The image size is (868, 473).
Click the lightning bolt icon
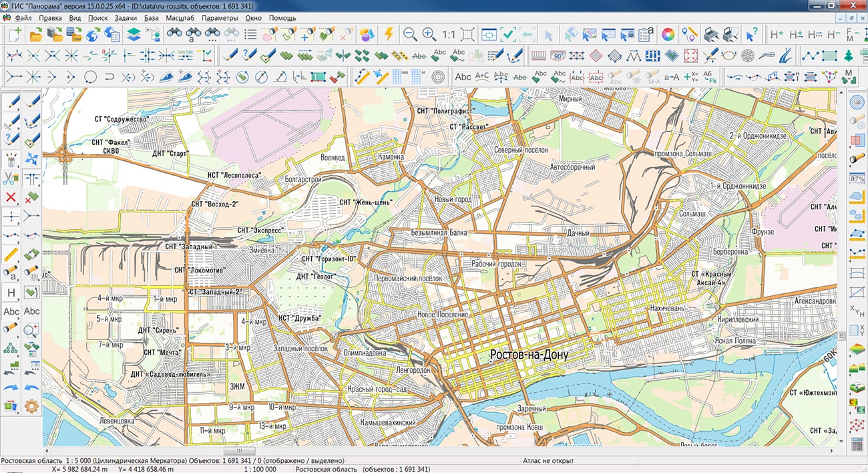tap(388, 34)
